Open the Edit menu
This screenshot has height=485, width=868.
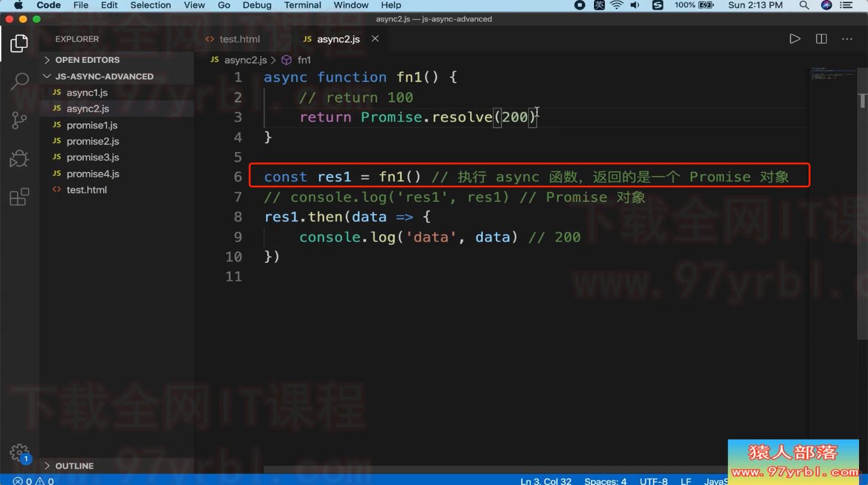point(109,5)
